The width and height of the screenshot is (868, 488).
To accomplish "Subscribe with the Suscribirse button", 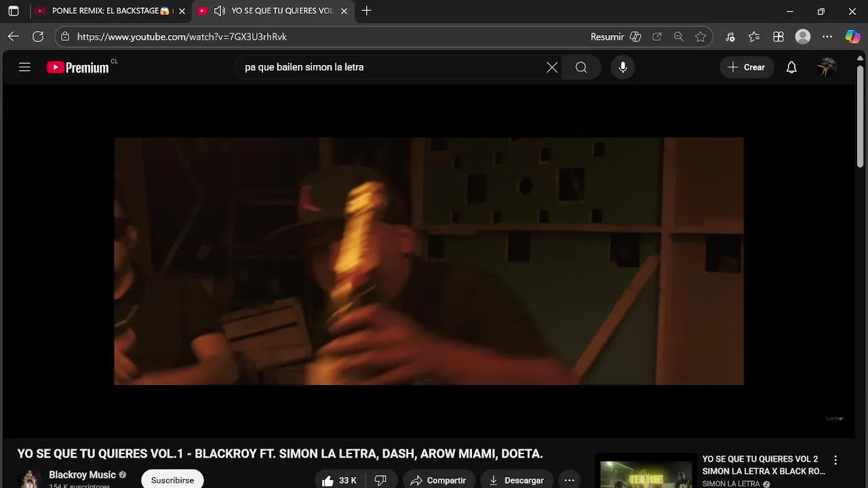I will coord(172,479).
